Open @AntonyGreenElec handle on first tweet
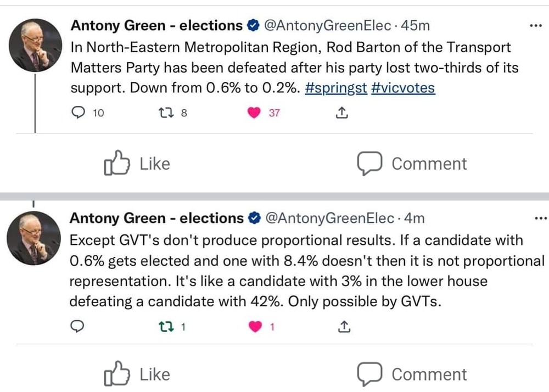The height and width of the screenshot is (392, 549). point(328,25)
